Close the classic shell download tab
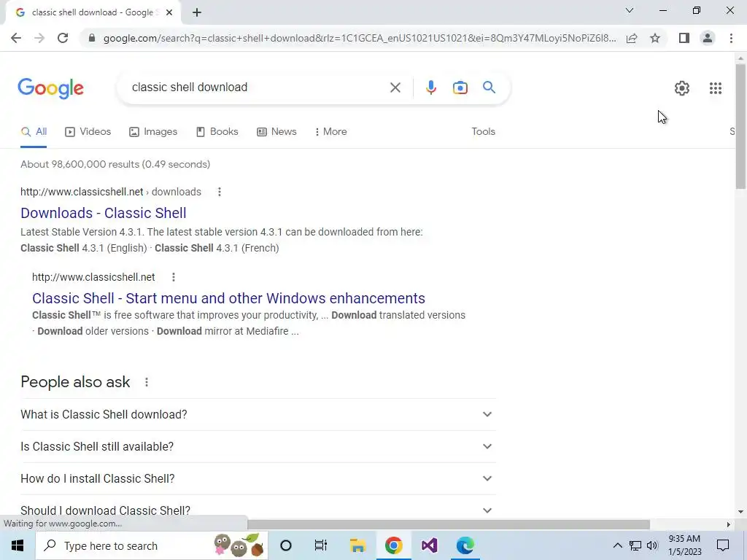The width and height of the screenshot is (747, 560). (x=169, y=13)
